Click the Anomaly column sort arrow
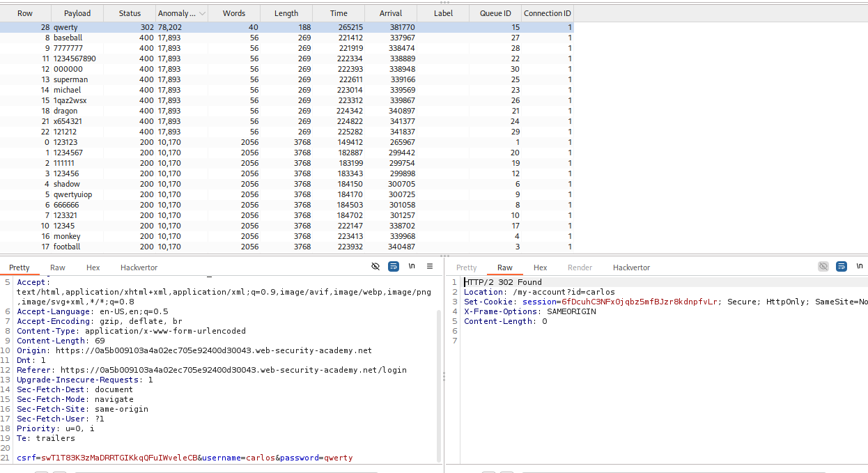Image resolution: width=868 pixels, height=473 pixels. [203, 13]
